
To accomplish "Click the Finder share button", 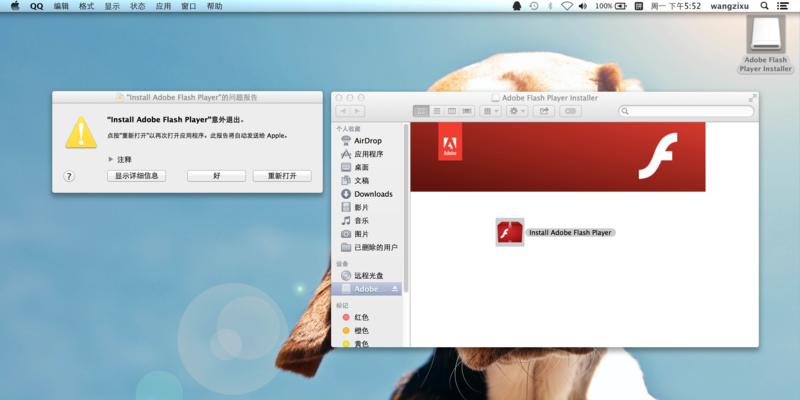I will point(544,111).
